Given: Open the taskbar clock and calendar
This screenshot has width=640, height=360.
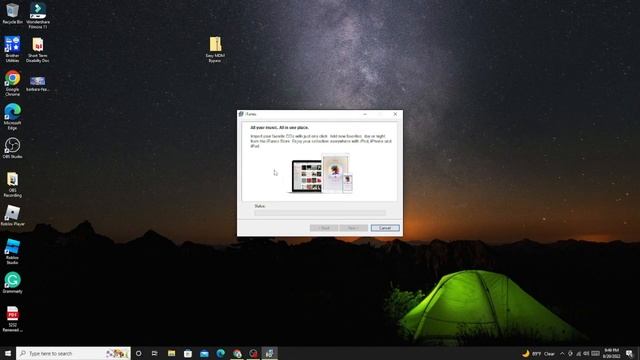Looking at the screenshot, I should 611,353.
